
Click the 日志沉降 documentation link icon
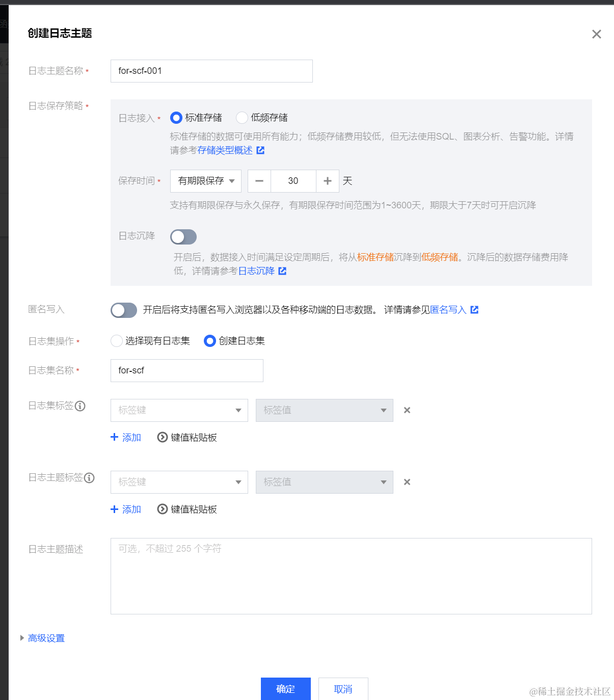(x=282, y=271)
